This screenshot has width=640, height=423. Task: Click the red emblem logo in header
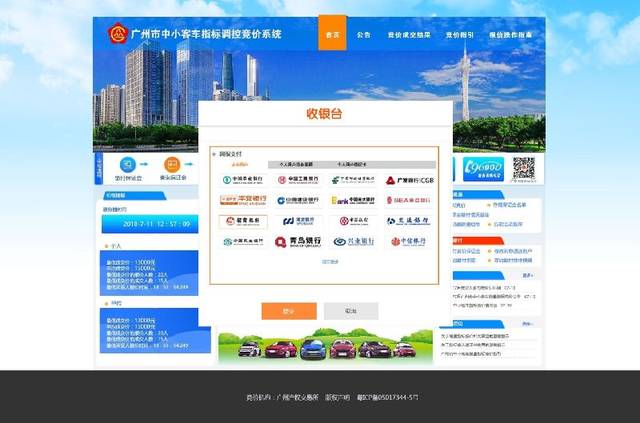pyautogui.click(x=118, y=33)
